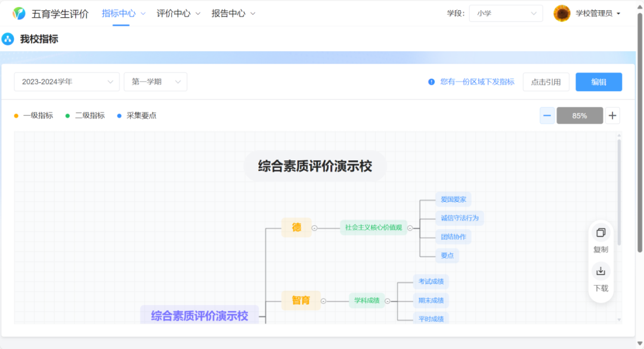The image size is (644, 349).
Task: Click the 下载 (download) icon on the right panel
Action: tap(601, 271)
